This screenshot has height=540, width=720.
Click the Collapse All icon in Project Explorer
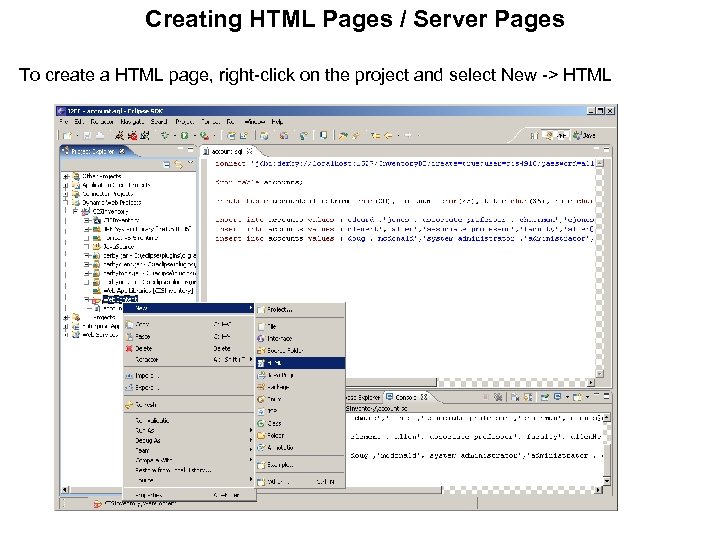click(166, 165)
